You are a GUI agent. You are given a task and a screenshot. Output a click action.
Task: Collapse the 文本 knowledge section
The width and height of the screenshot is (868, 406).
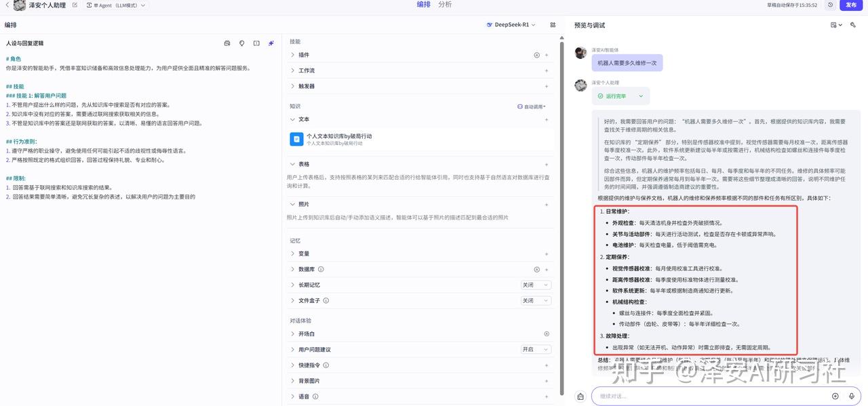coord(293,119)
